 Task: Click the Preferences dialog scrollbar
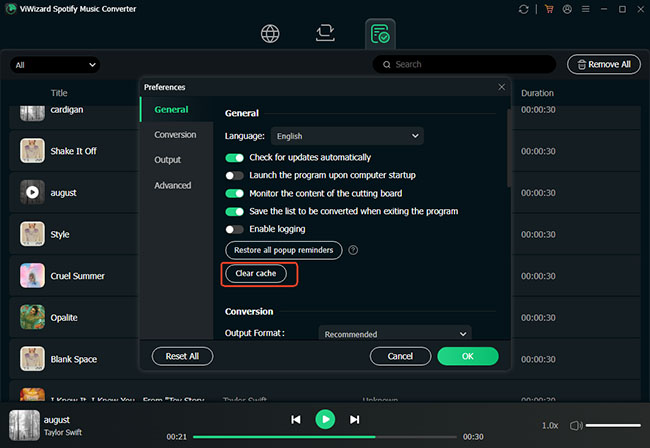[509, 148]
